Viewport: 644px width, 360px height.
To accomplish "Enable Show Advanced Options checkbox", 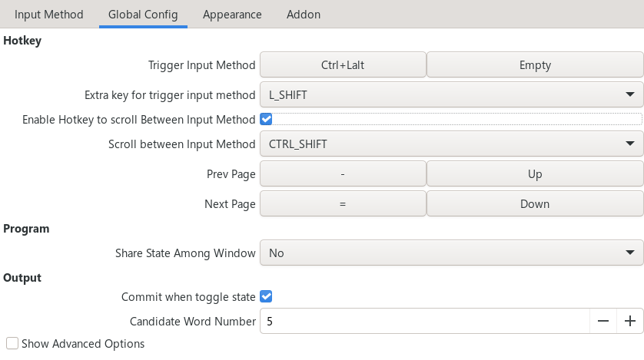I will point(12,344).
